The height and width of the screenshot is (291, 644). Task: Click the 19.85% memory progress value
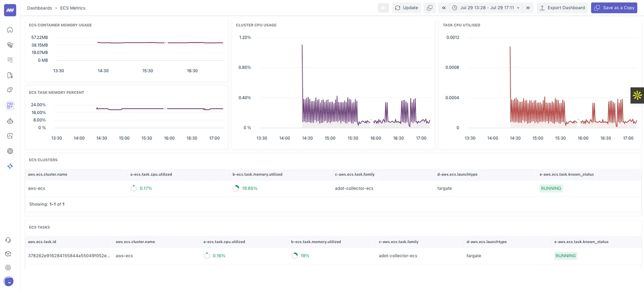coord(250,188)
